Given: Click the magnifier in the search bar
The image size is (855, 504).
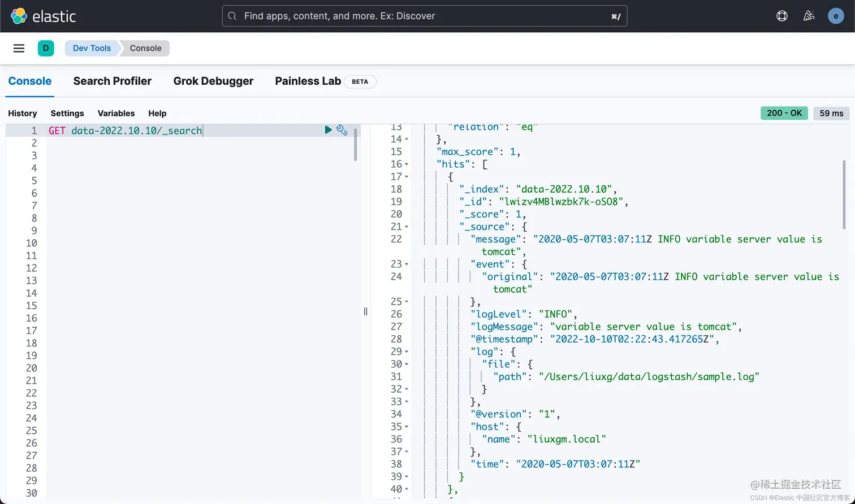Looking at the screenshot, I should pos(232,16).
